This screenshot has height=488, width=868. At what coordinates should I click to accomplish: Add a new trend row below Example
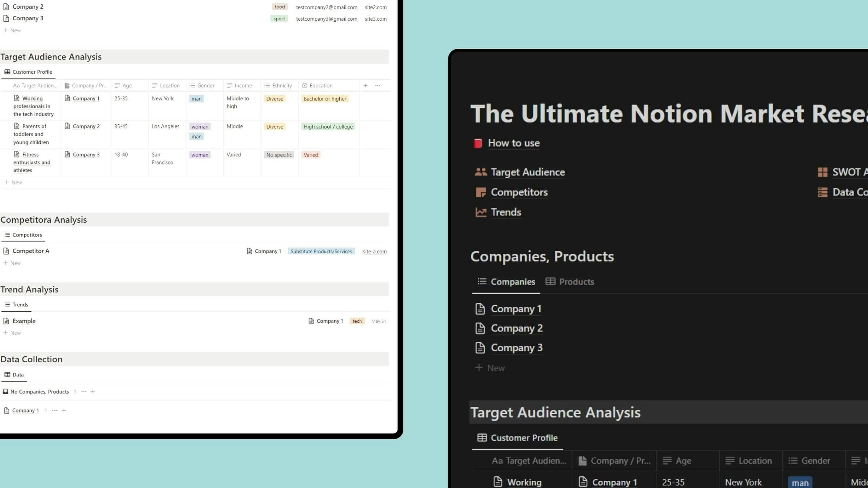point(12,333)
